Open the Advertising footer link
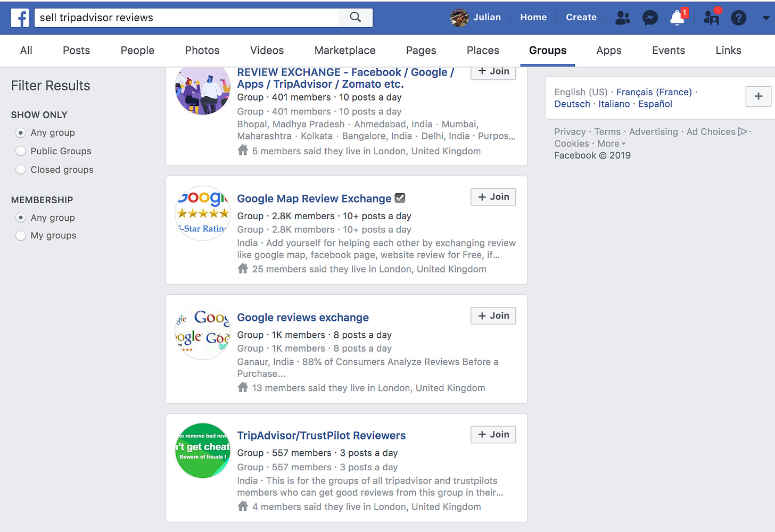This screenshot has height=532, width=775. 654,131
